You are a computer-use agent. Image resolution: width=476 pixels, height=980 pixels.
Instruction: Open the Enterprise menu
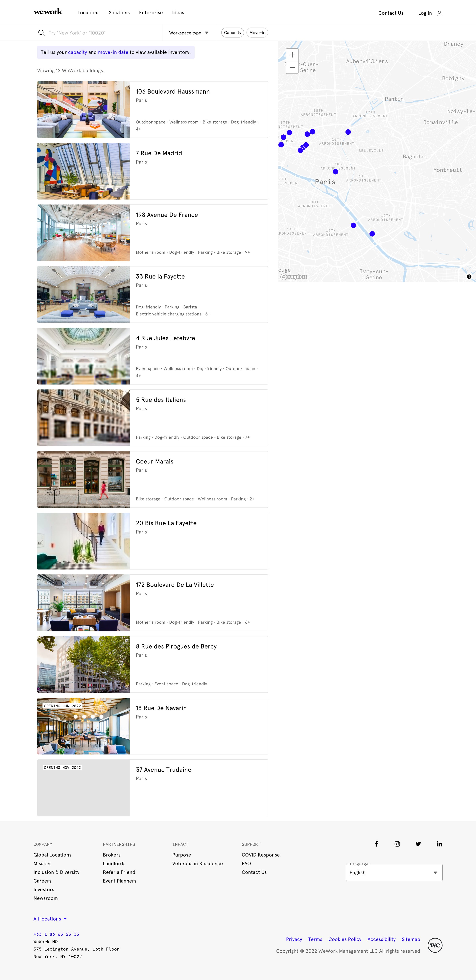[151, 12]
